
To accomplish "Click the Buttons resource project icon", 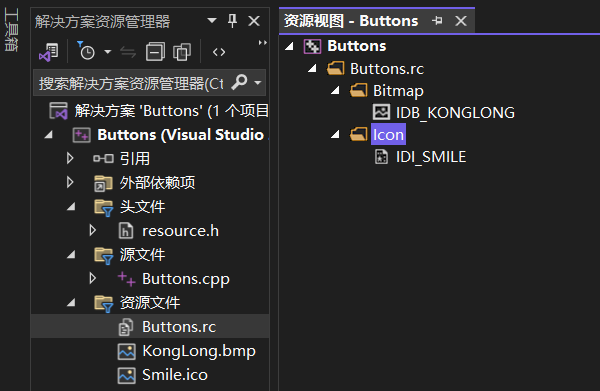I will [x=312, y=47].
